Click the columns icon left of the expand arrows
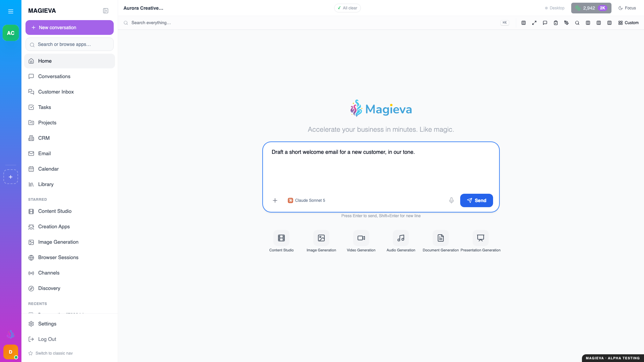Screen dimensions: 644x362 pos(524,23)
